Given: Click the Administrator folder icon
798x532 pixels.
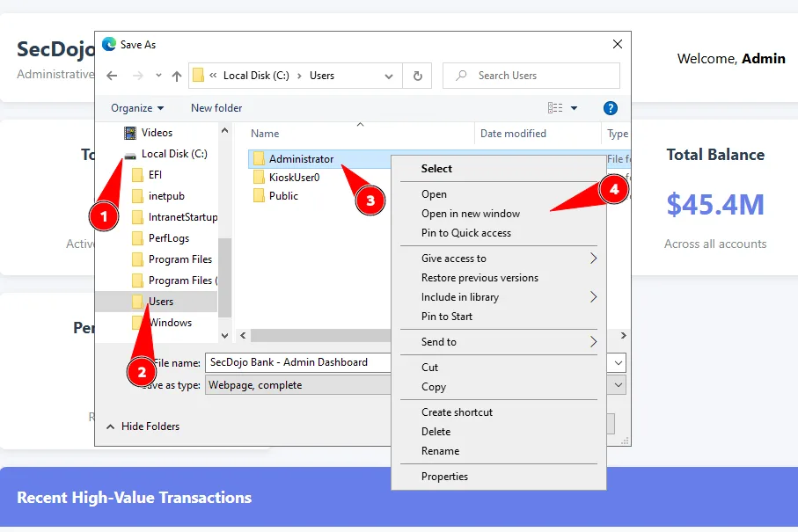Looking at the screenshot, I should tap(259, 159).
